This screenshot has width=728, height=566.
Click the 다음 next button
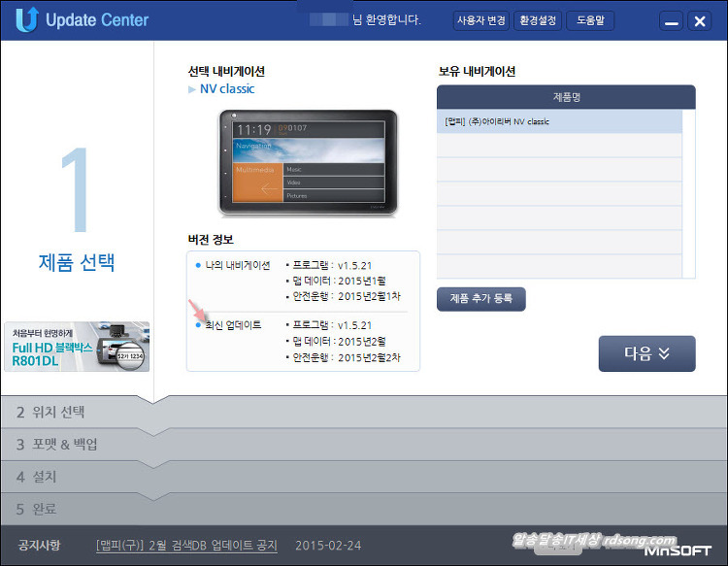[646, 353]
